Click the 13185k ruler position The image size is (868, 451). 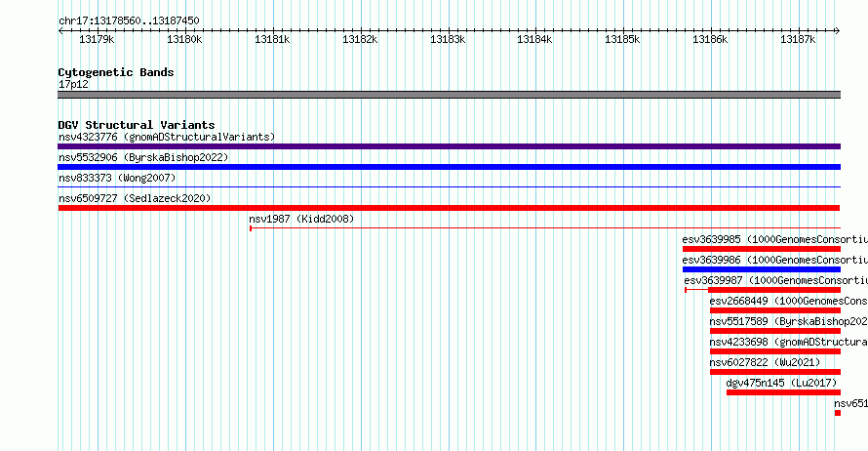point(622,39)
